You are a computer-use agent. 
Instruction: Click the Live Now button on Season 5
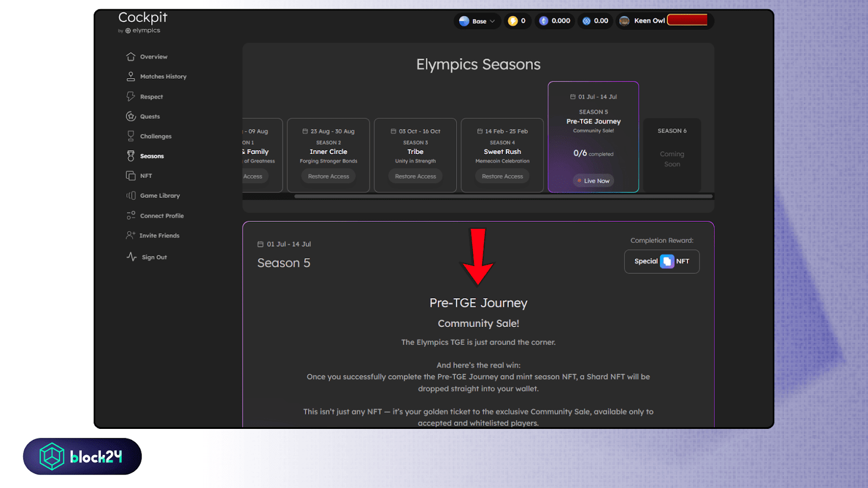pos(593,181)
